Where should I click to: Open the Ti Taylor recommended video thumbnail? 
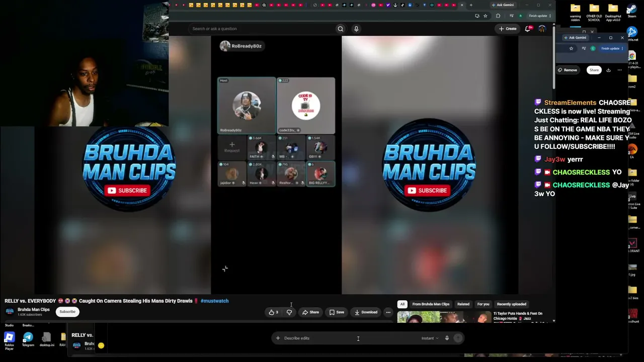[444, 317]
